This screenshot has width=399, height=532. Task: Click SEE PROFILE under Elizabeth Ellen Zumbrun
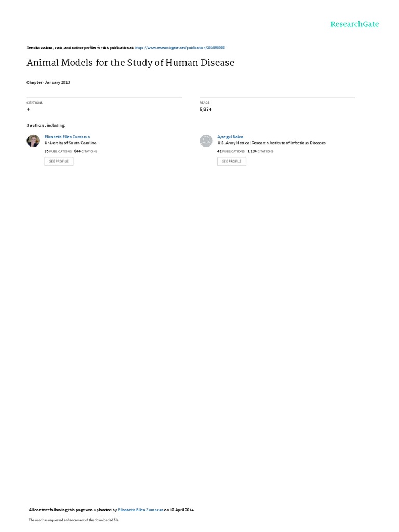(59, 161)
